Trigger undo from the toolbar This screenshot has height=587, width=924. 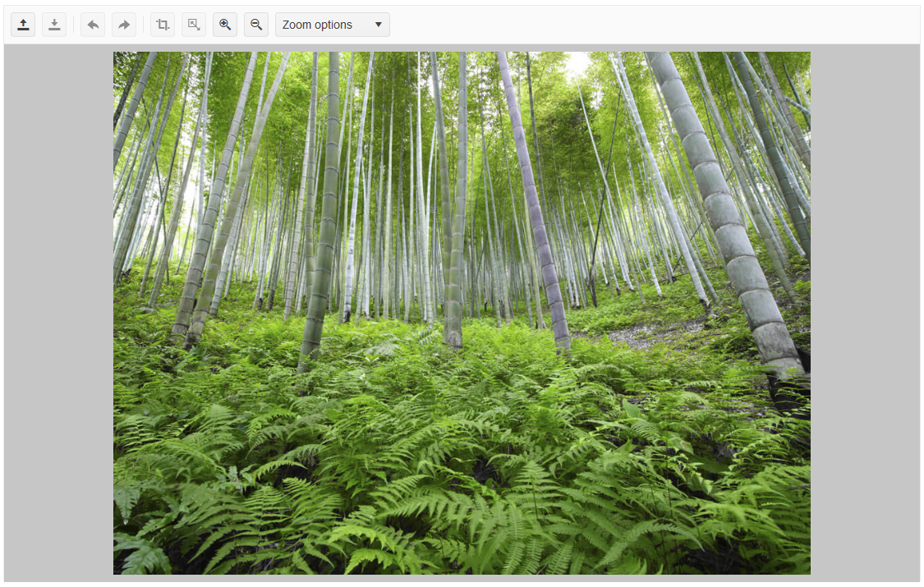(x=92, y=24)
